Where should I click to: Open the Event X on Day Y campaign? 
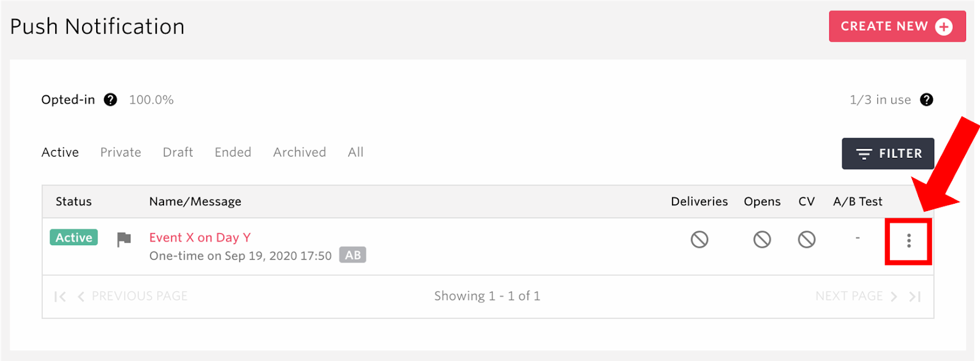pos(200,237)
